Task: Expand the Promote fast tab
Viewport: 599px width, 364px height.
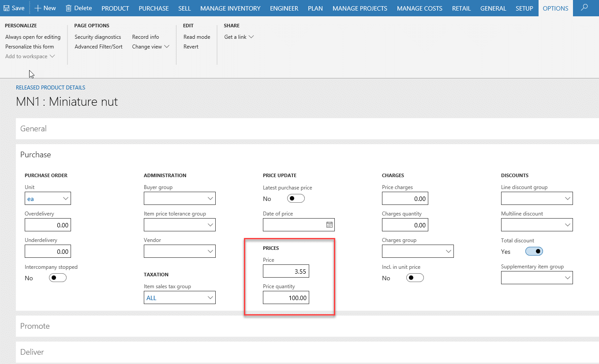Action: (307, 326)
